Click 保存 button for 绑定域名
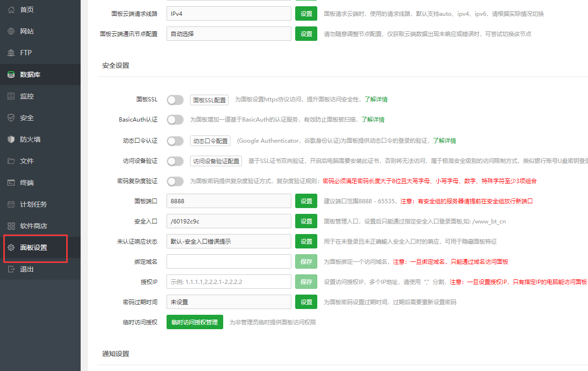This screenshot has width=588, height=371. click(x=306, y=261)
